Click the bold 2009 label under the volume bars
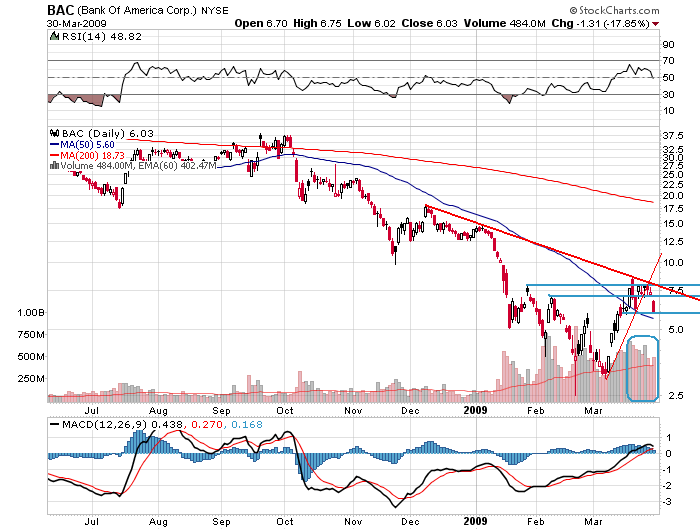 [475, 410]
